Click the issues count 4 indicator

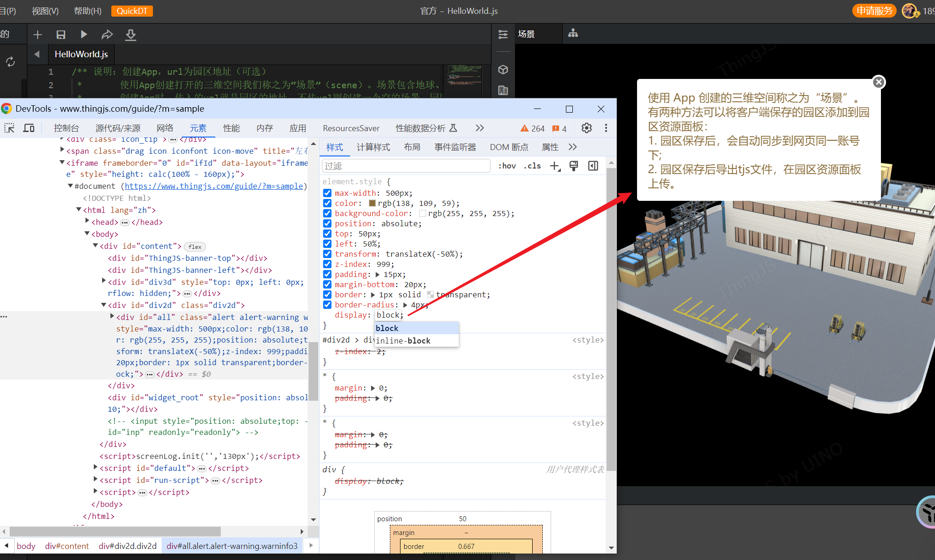pos(559,128)
